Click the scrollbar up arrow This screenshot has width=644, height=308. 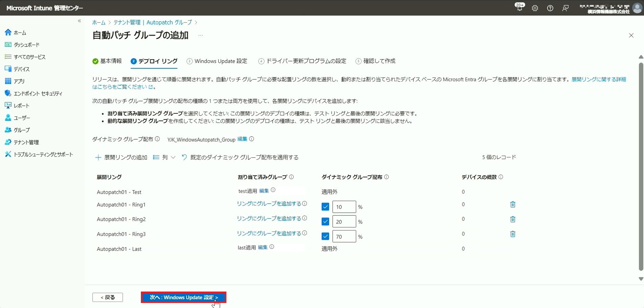[x=641, y=57]
